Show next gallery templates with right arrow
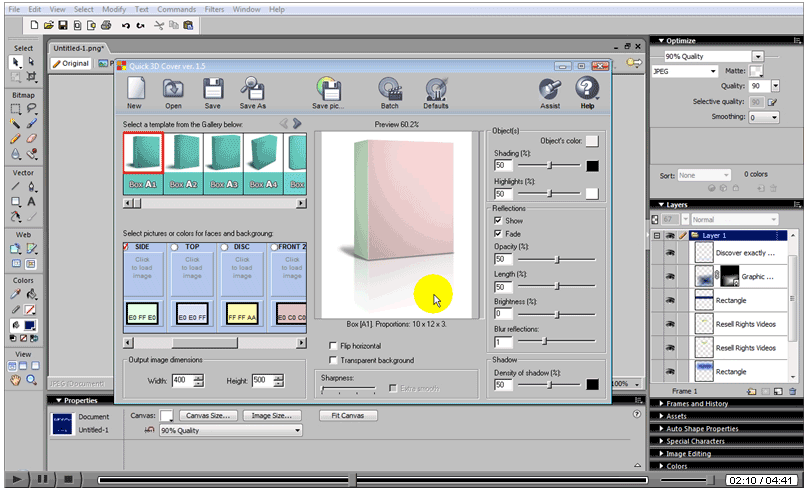The width and height of the screenshot is (807, 491). tap(297, 124)
